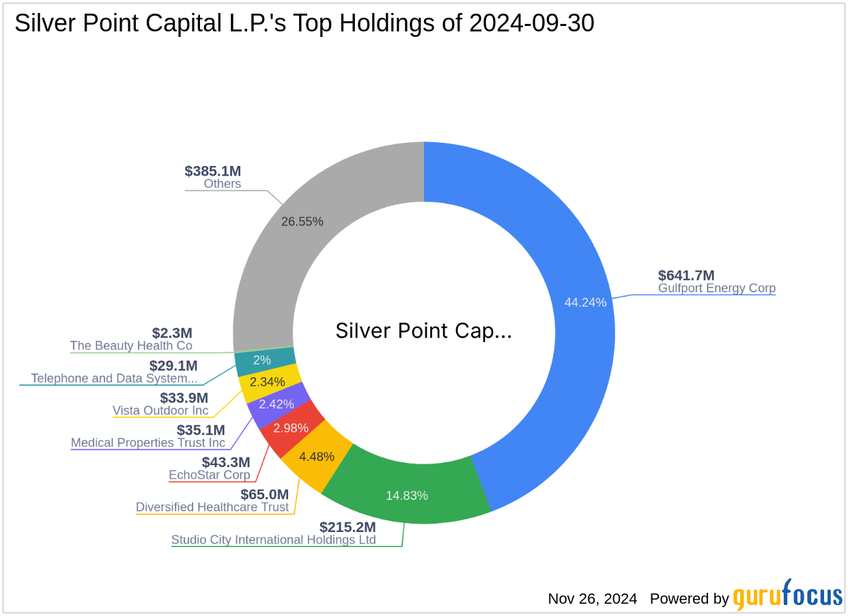Click the gurufocus logo
848x616 pixels.
788,595
